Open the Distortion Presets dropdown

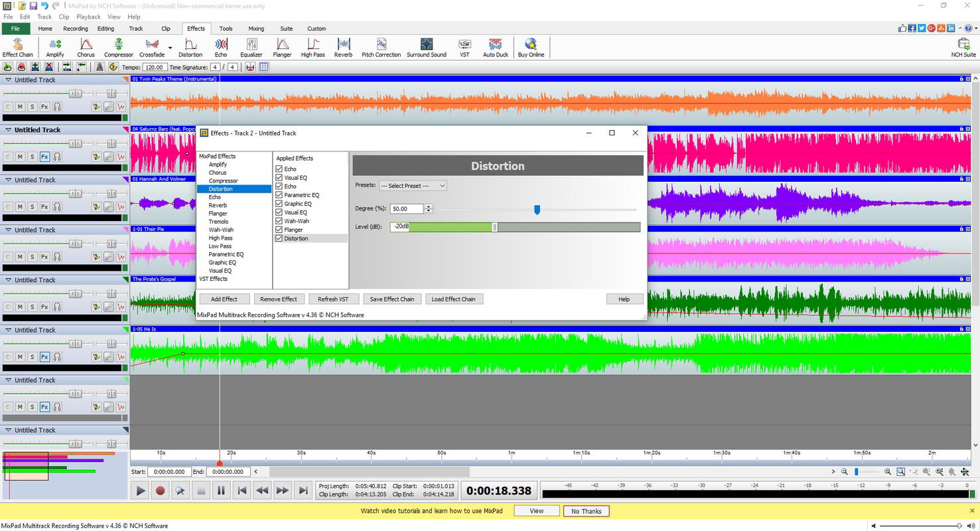pyautogui.click(x=413, y=186)
